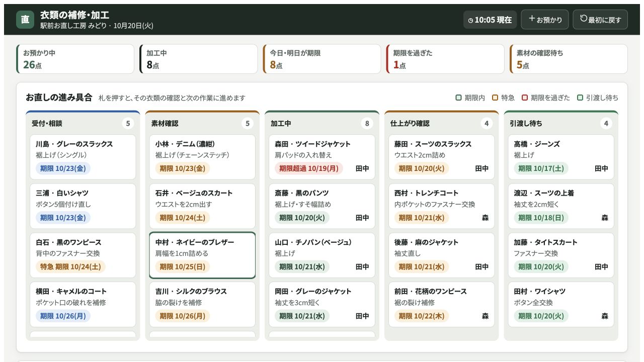Select card 中村・ネイビーのブレザー
Image resolution: width=644 pixels, height=362 pixels.
(x=202, y=255)
